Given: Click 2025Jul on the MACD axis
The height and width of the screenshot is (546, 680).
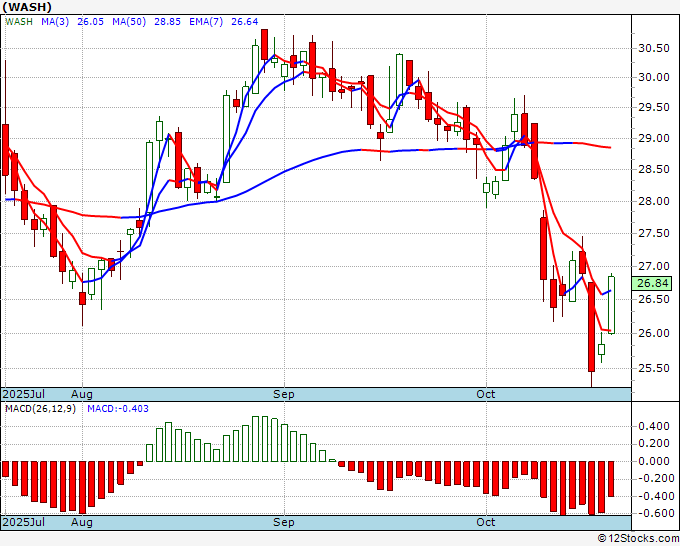Looking at the screenshot, I should 24,522.
